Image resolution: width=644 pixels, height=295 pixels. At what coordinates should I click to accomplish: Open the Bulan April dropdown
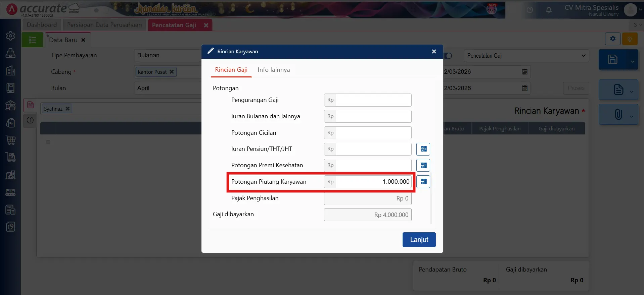click(x=168, y=88)
